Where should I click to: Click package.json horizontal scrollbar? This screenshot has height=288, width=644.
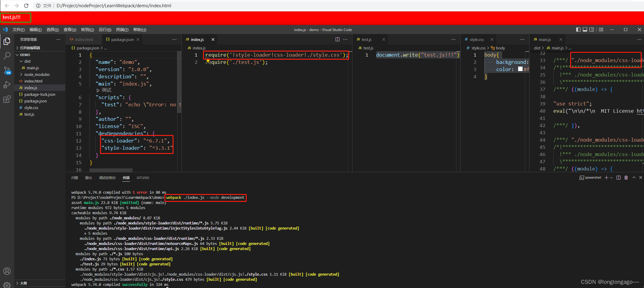(111, 170)
